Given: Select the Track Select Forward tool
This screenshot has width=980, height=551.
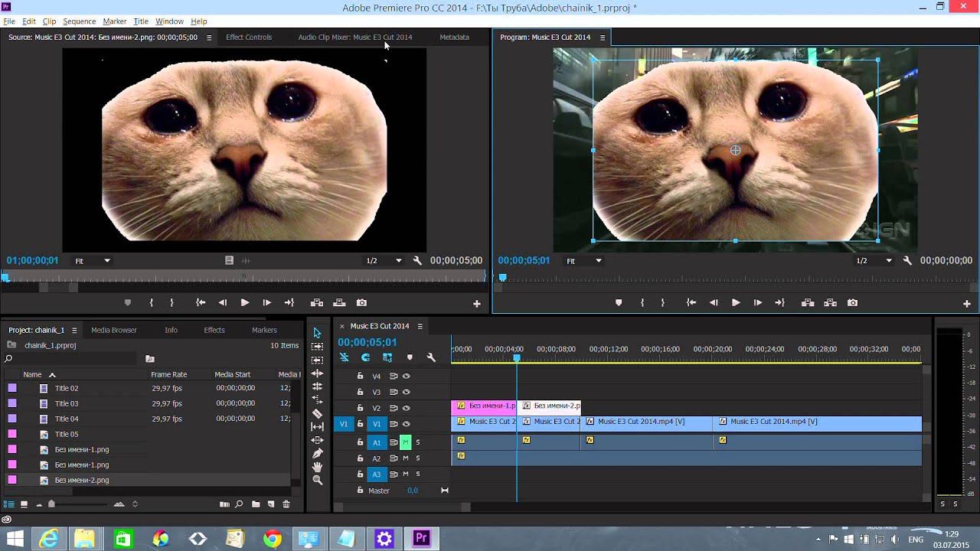Looking at the screenshot, I should (x=317, y=346).
